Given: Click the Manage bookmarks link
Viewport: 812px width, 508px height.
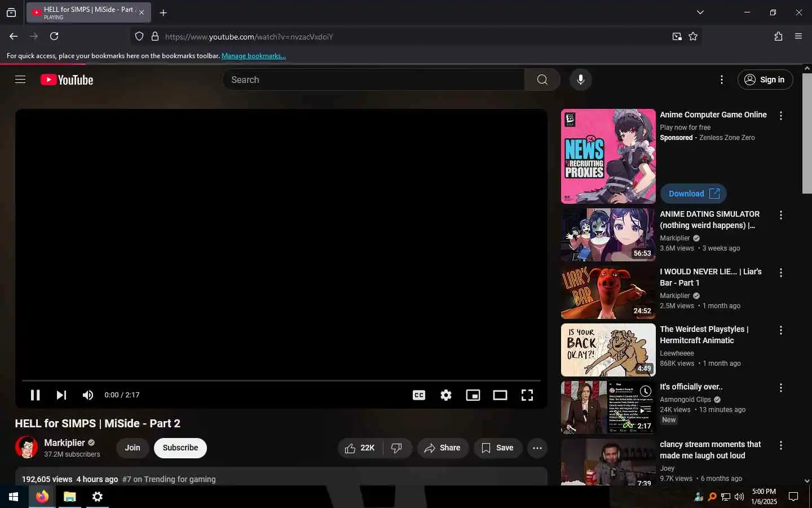Looking at the screenshot, I should pos(254,56).
